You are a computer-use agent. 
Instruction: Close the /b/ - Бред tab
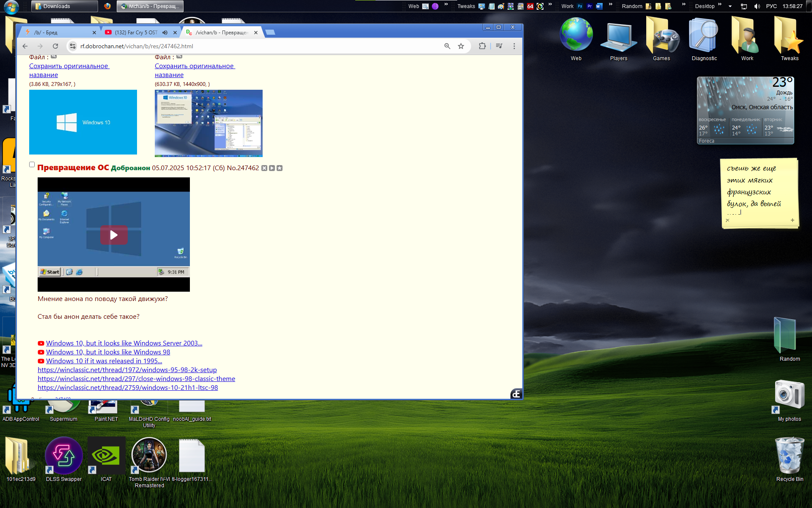pyautogui.click(x=94, y=33)
